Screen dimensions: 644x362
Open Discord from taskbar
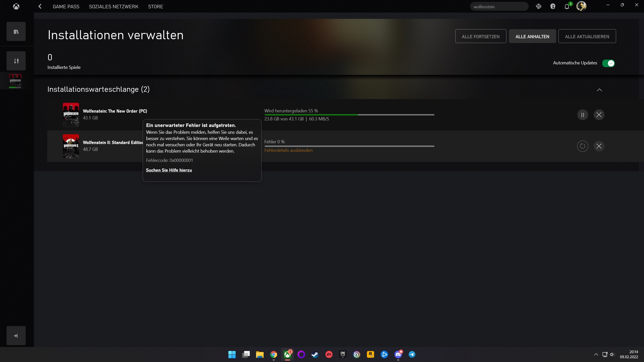(x=398, y=354)
